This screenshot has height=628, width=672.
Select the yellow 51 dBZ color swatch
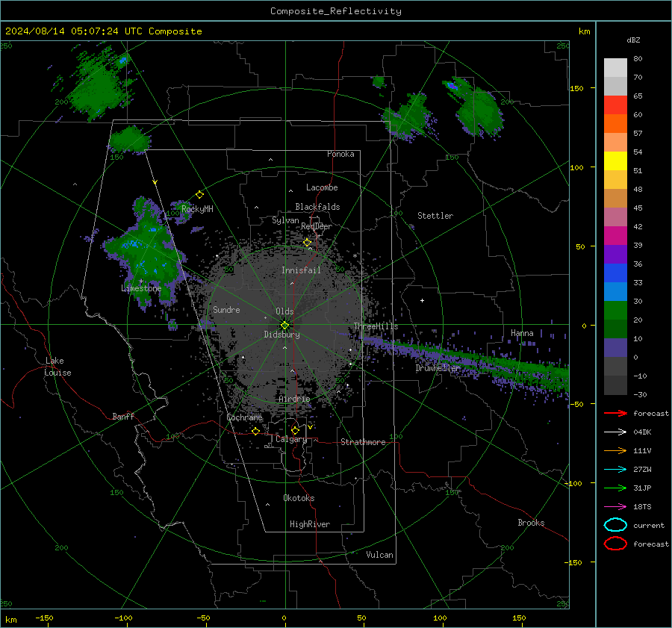pyautogui.click(x=615, y=161)
